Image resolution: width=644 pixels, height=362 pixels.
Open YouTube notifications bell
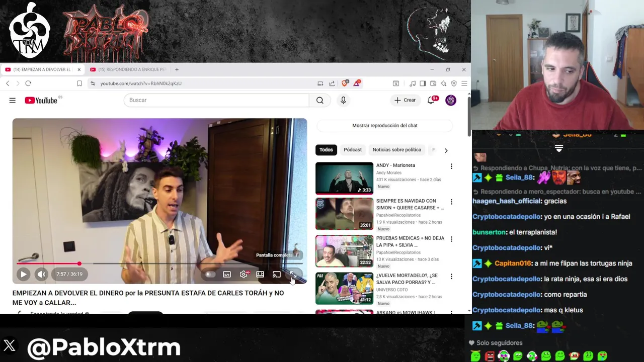pos(431,100)
